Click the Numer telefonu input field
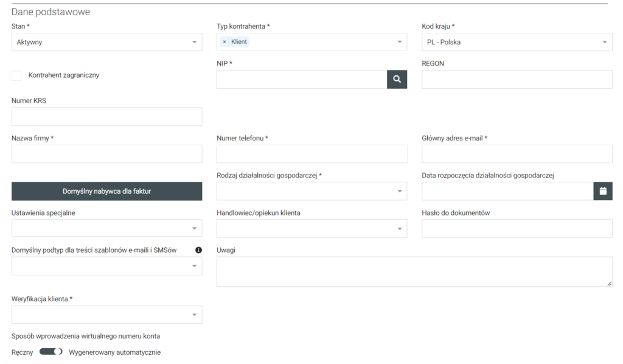 coord(311,154)
